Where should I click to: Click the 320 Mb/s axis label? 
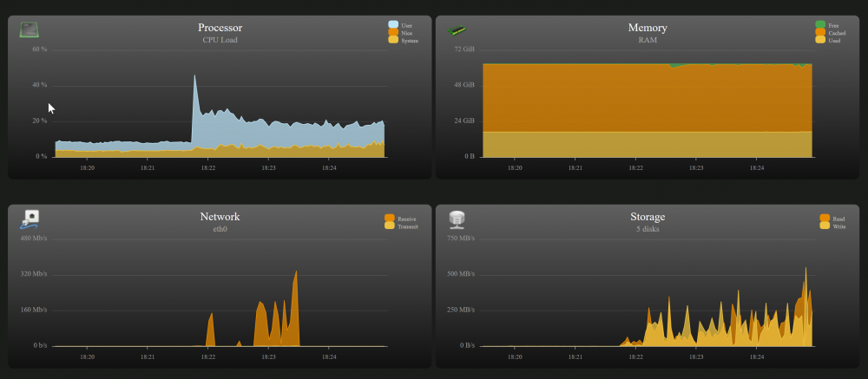coord(35,274)
